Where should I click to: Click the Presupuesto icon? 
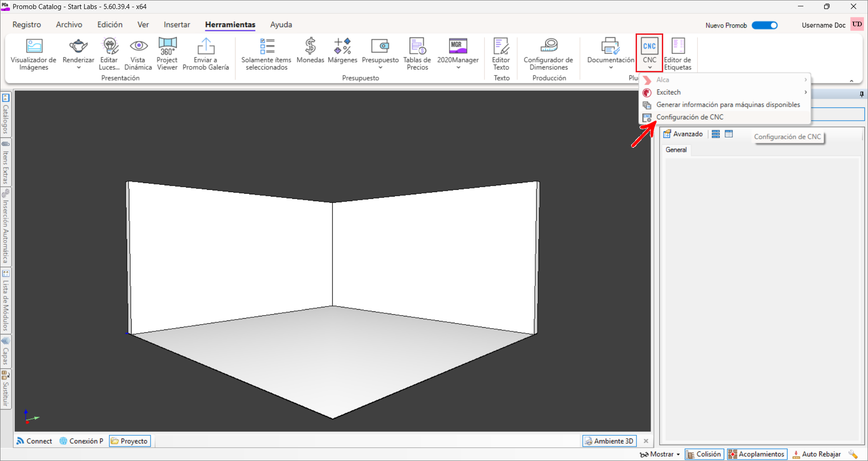[380, 46]
